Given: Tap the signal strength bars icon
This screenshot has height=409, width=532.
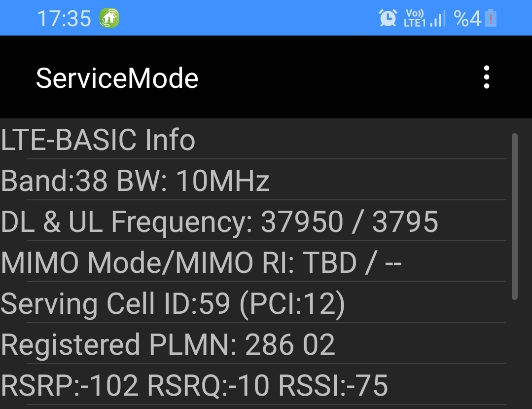Looking at the screenshot, I should [438, 18].
